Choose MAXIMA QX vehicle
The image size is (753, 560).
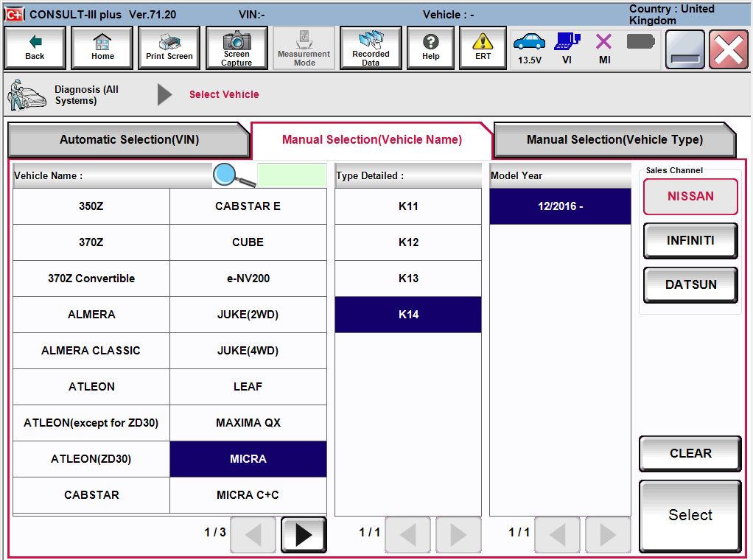click(248, 423)
